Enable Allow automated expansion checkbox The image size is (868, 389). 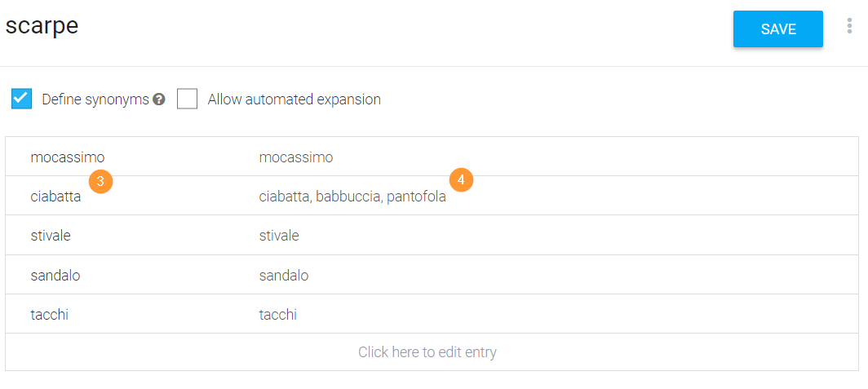[x=187, y=99]
